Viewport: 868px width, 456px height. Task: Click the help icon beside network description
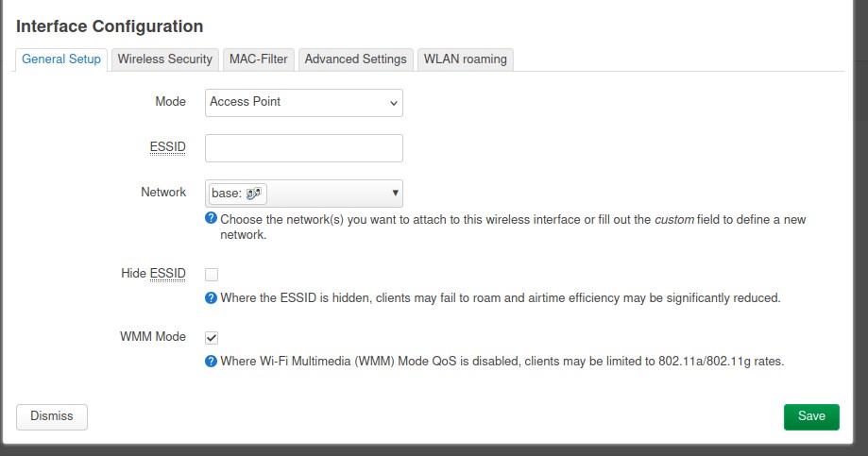click(211, 218)
